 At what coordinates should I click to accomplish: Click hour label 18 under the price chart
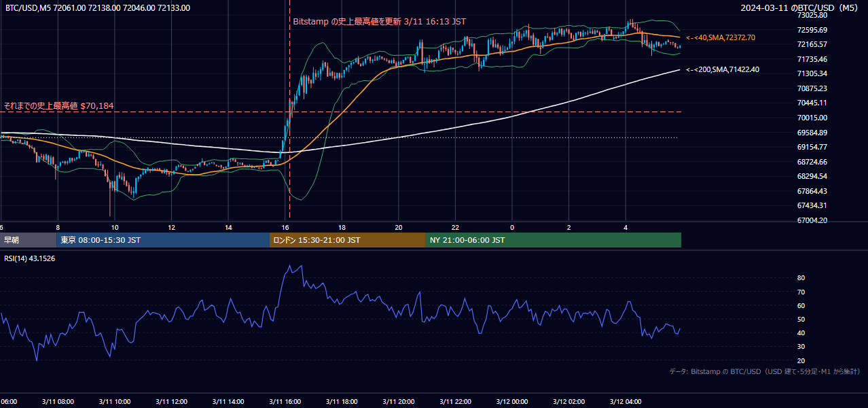pyautogui.click(x=342, y=227)
